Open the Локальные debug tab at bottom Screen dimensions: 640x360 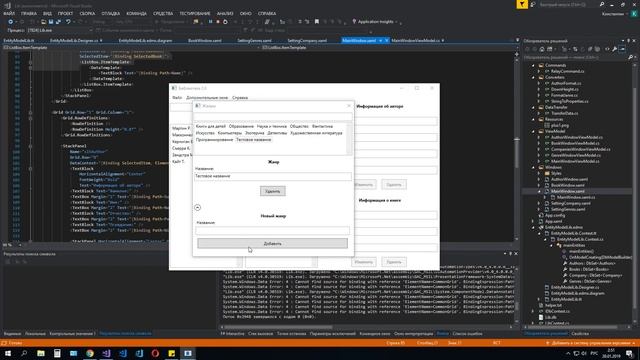tap(35, 333)
